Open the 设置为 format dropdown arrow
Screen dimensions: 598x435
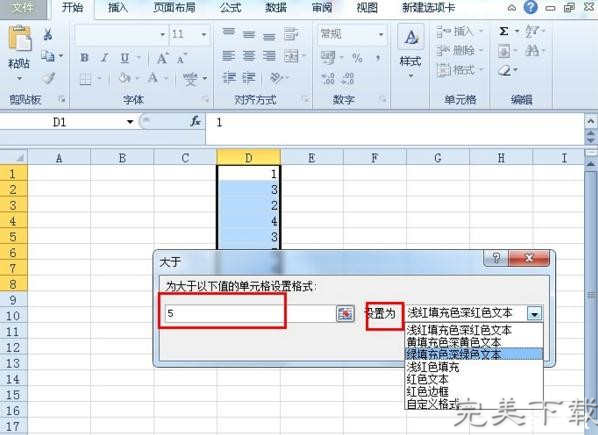pos(534,314)
